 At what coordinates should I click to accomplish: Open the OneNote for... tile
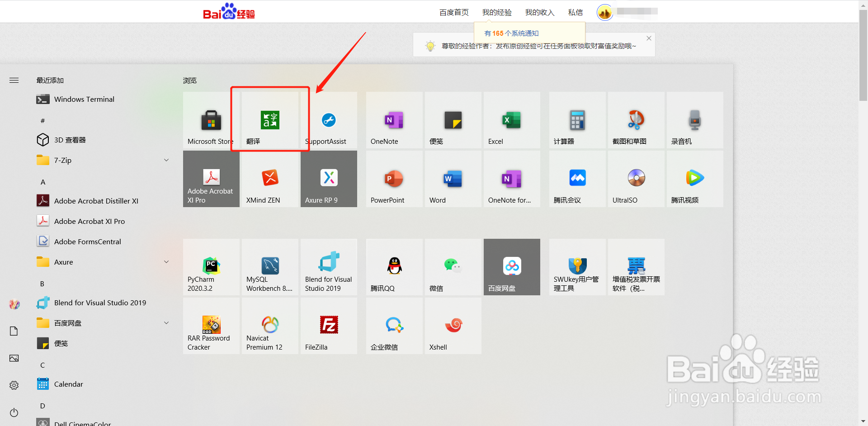coord(512,179)
